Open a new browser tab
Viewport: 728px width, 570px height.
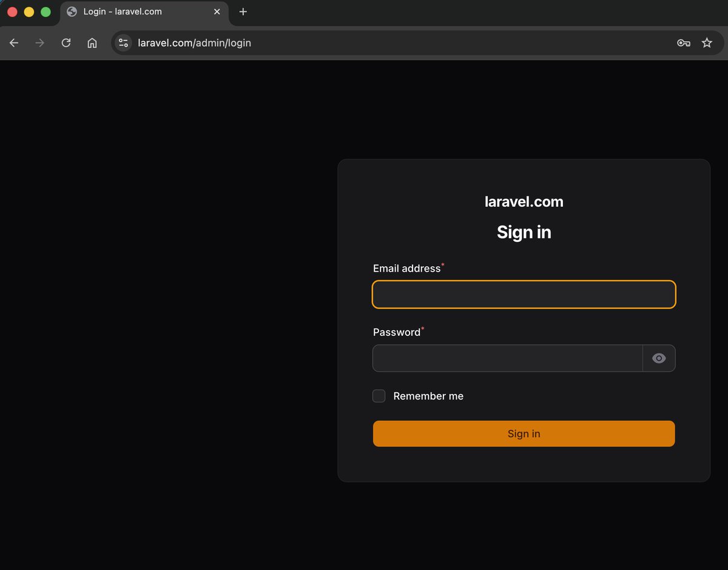[243, 11]
